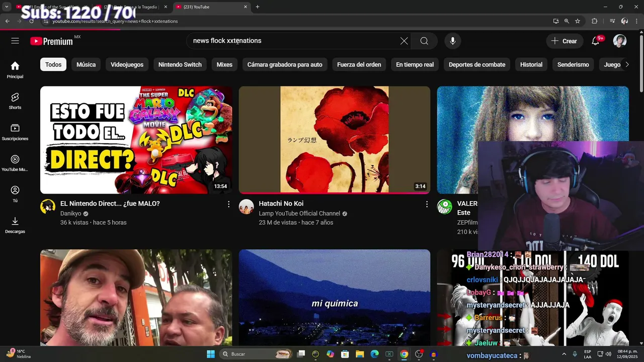644x362 pixels.
Task: Click the Windows taskbar Buscar box
Action: click(x=257, y=354)
